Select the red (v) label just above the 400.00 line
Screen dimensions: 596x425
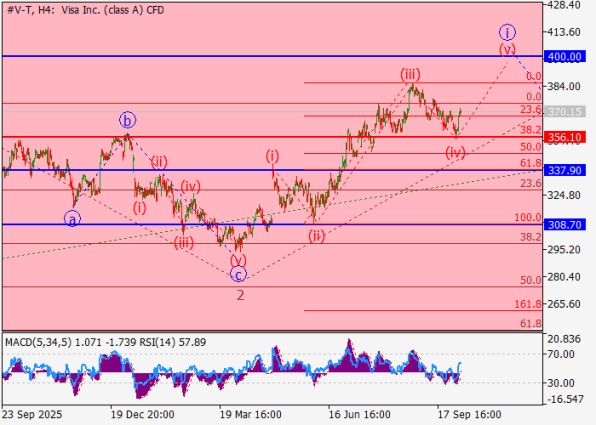coord(507,49)
